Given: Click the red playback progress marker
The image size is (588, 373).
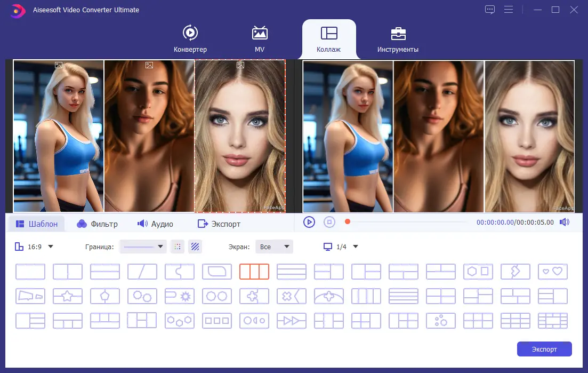Looking at the screenshot, I should click(347, 220).
